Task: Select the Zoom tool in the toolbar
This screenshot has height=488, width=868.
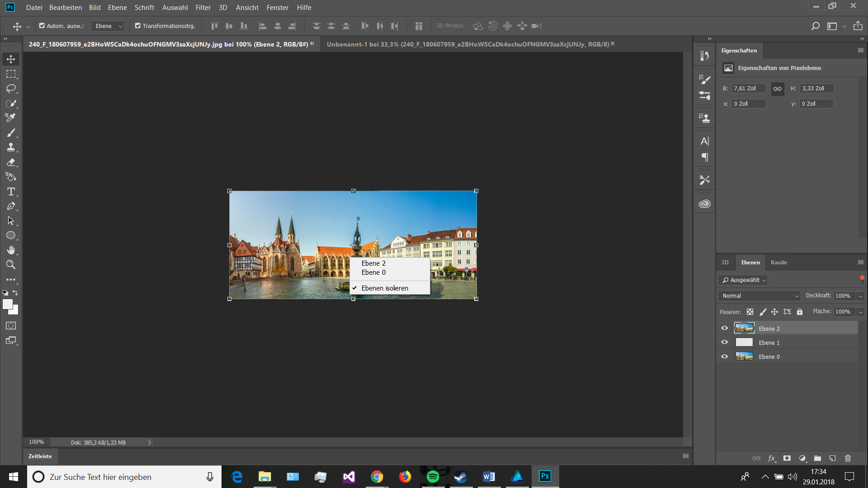Action: coord(11,265)
